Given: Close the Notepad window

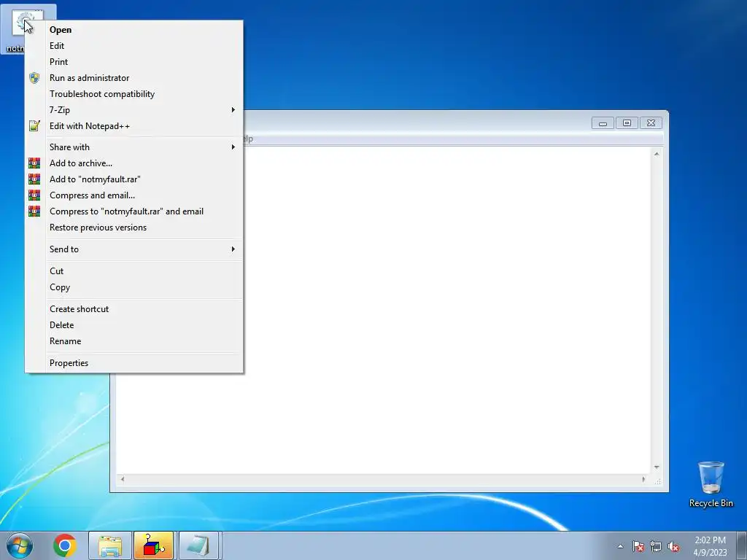Looking at the screenshot, I should [x=651, y=123].
